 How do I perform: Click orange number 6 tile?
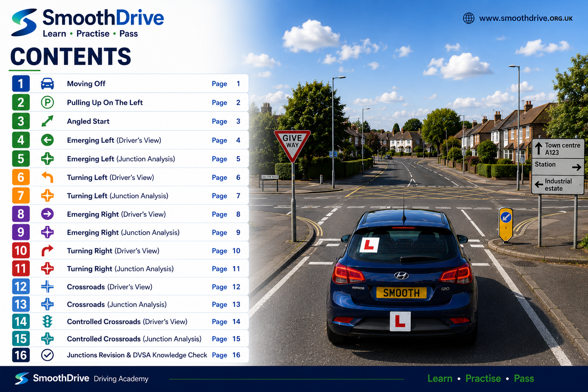21,177
